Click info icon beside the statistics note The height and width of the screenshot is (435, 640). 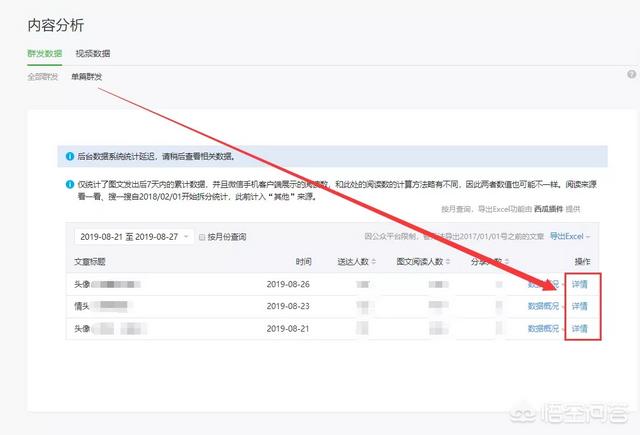click(70, 184)
